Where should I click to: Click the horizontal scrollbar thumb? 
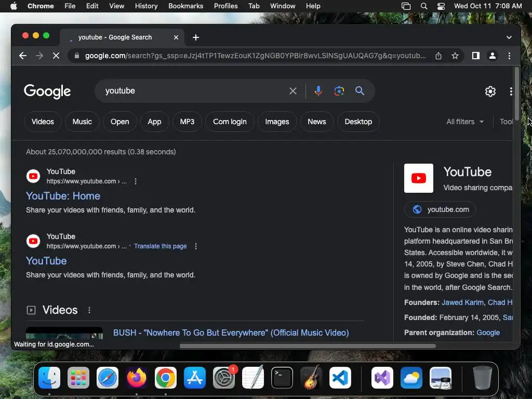tap(308, 346)
